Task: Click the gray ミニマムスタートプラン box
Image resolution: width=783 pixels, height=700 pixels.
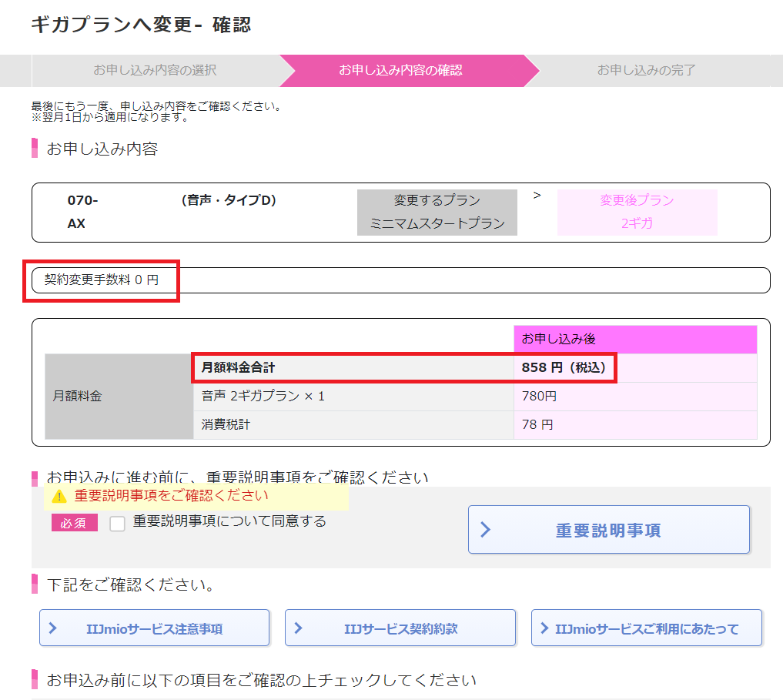Action: point(437,213)
